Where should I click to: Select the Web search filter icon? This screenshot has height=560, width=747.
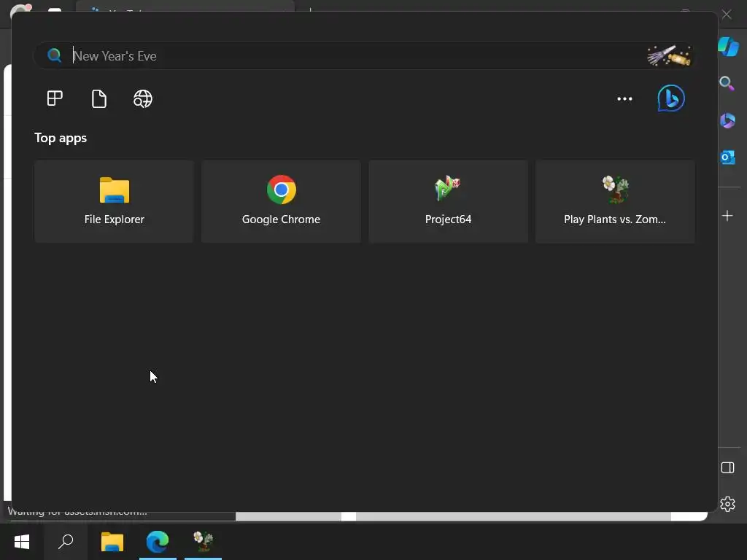click(143, 98)
